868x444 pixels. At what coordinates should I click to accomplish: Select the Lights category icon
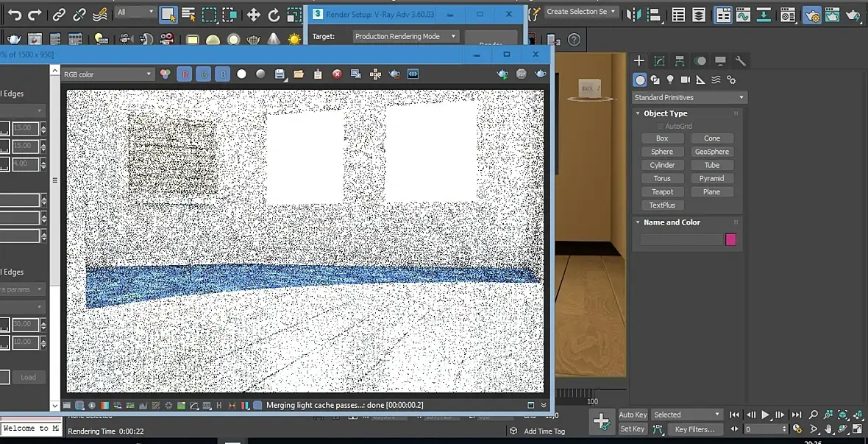pos(670,80)
